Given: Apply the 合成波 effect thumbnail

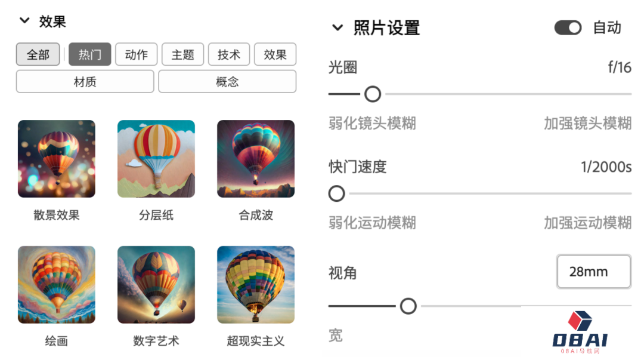Looking at the screenshot, I should point(256,159).
